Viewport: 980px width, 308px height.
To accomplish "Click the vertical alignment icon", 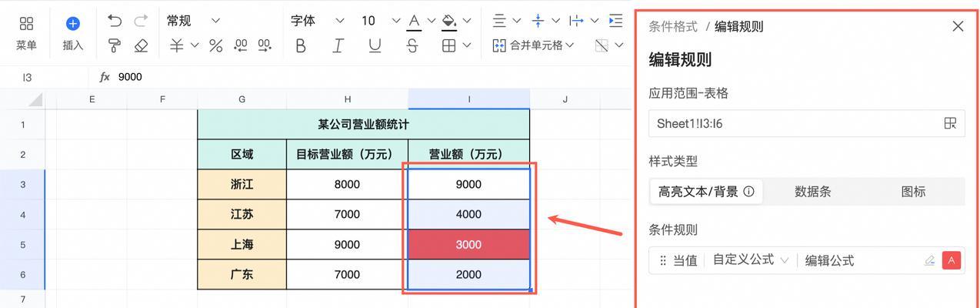I will [x=538, y=22].
